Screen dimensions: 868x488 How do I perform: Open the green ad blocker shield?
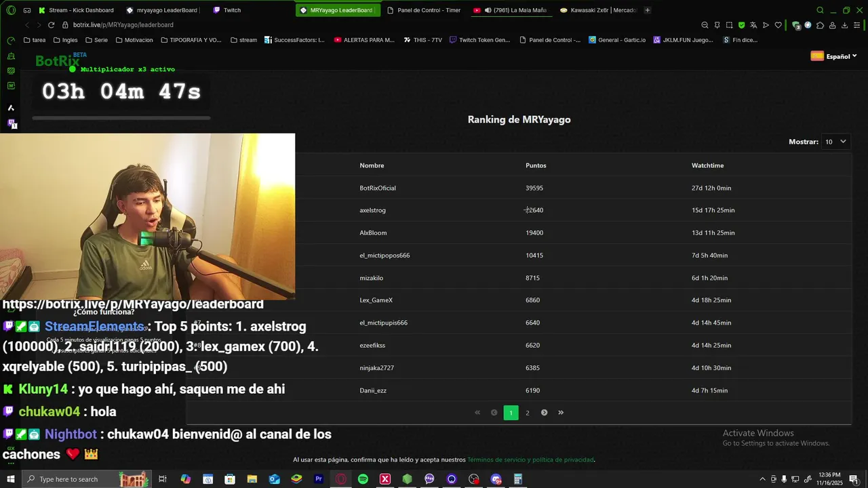click(x=741, y=25)
